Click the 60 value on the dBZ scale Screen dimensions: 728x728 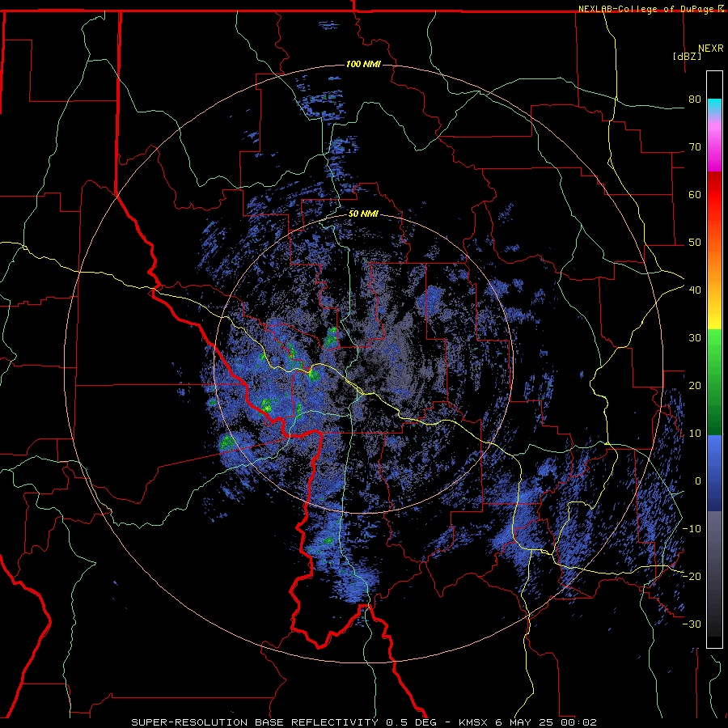[x=695, y=194]
